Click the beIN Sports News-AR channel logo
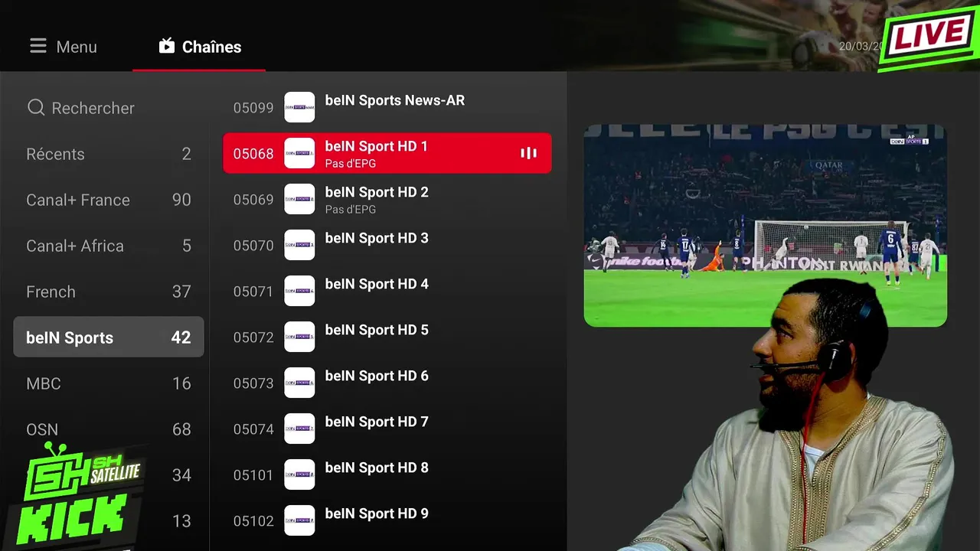 tap(299, 107)
